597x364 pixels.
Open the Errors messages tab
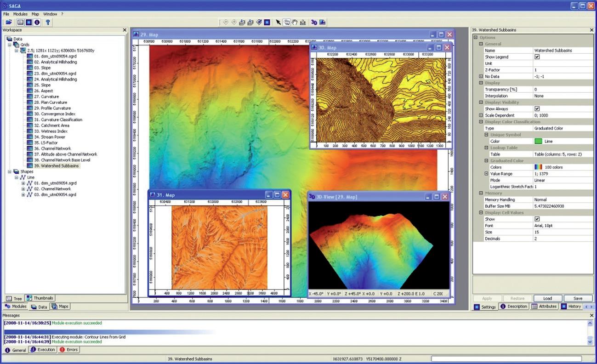point(69,350)
